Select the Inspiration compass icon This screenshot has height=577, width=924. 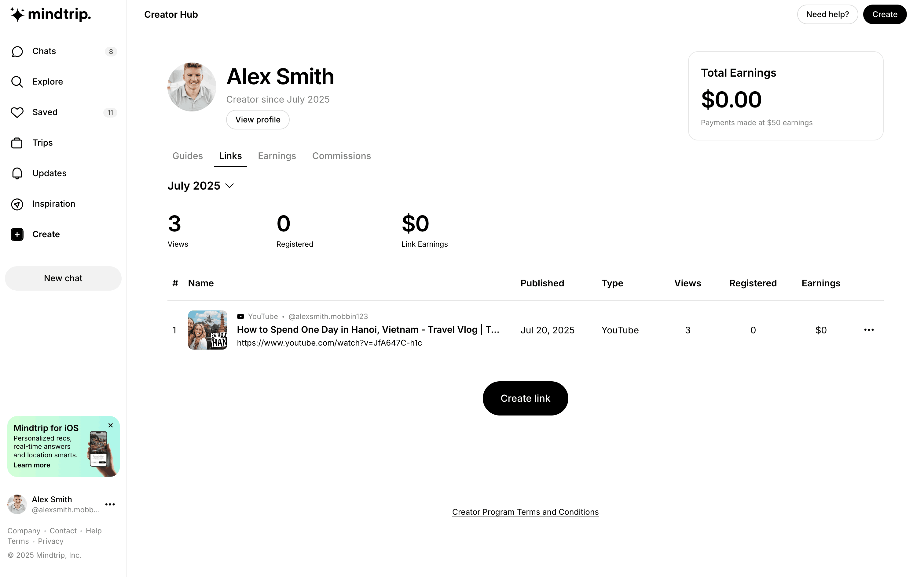17,204
